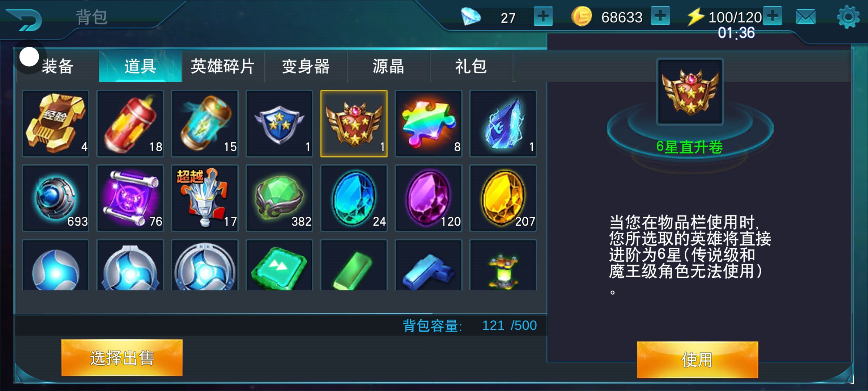Click the 选择出售 button
The image size is (868, 391).
click(x=122, y=358)
